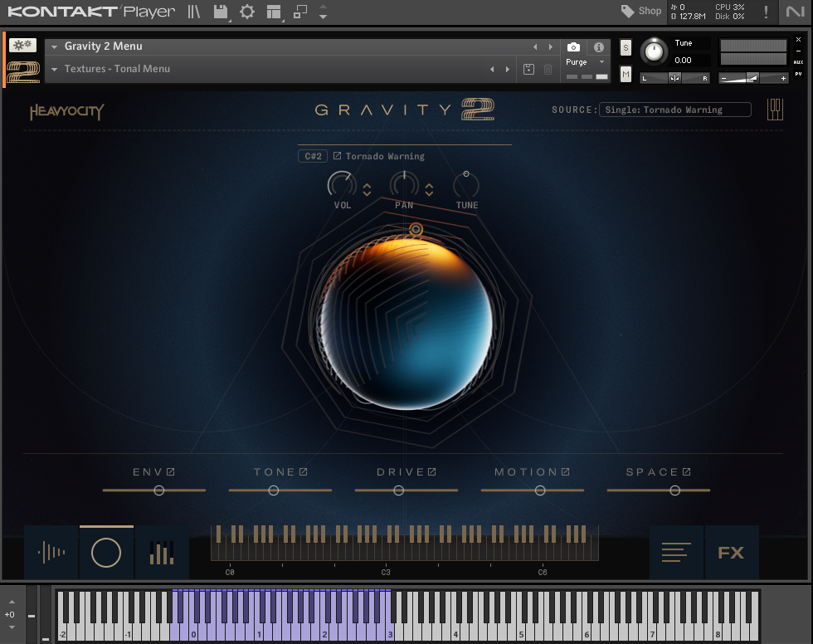Click the C#2 key selector box

click(x=313, y=156)
